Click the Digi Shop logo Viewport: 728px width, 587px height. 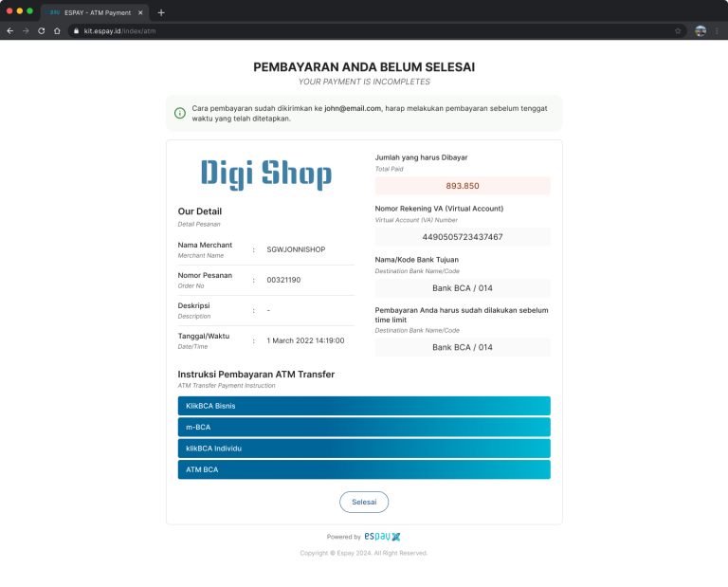pos(266,174)
